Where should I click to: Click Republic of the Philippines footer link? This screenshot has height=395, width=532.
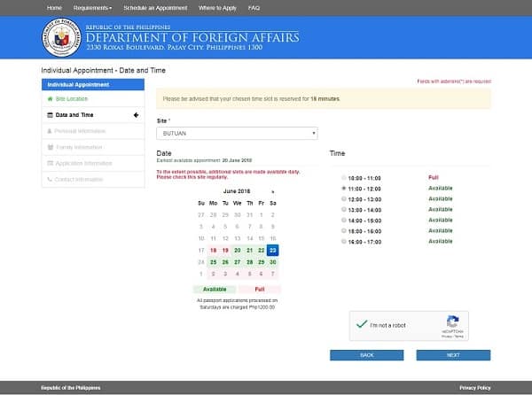point(71,388)
